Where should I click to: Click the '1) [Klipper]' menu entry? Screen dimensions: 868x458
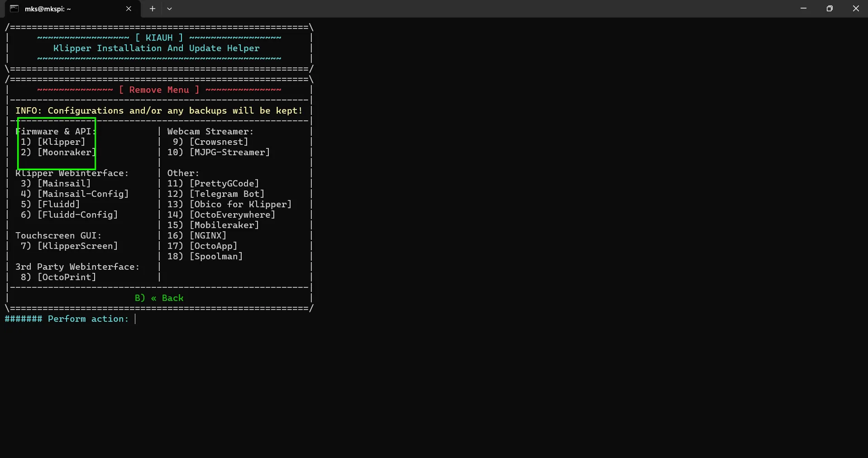coord(53,142)
